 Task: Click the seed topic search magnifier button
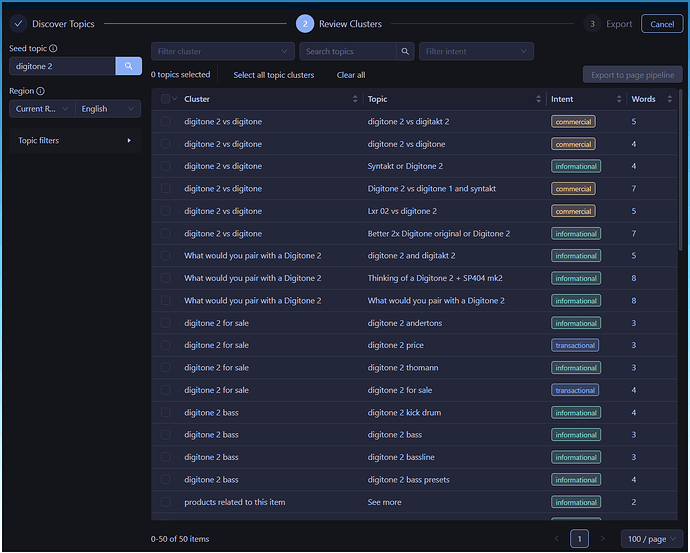(x=128, y=66)
